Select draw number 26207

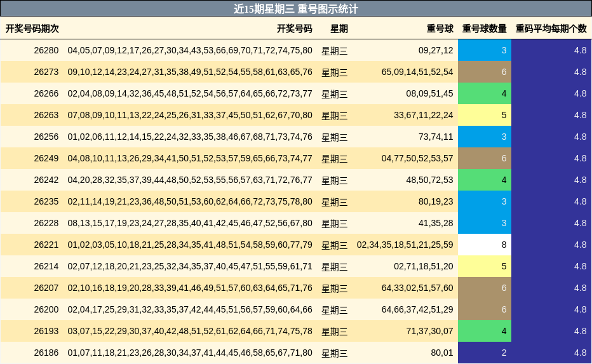coord(46,288)
